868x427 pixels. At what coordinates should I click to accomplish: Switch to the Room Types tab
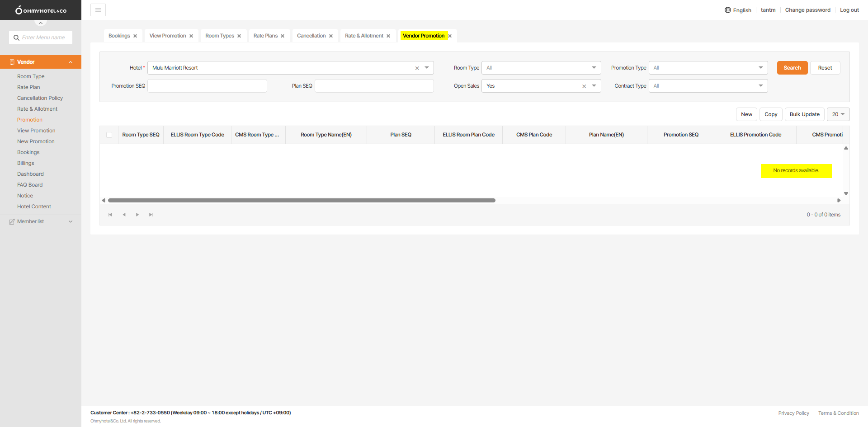coord(220,36)
